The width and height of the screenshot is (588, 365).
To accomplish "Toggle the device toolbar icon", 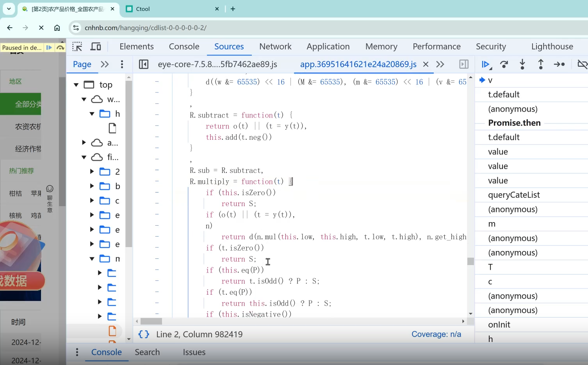I will click(96, 47).
